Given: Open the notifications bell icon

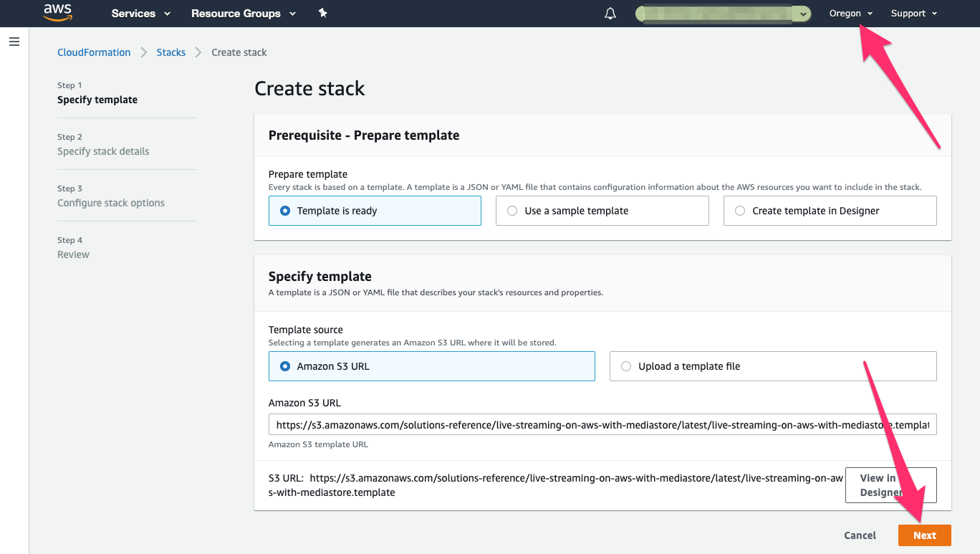Looking at the screenshot, I should 610,14.
